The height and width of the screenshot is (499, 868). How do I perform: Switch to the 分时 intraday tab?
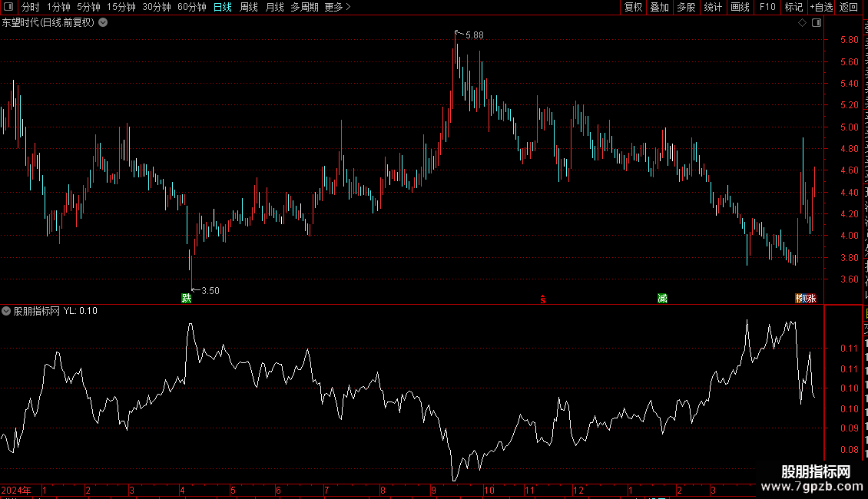tap(31, 7)
